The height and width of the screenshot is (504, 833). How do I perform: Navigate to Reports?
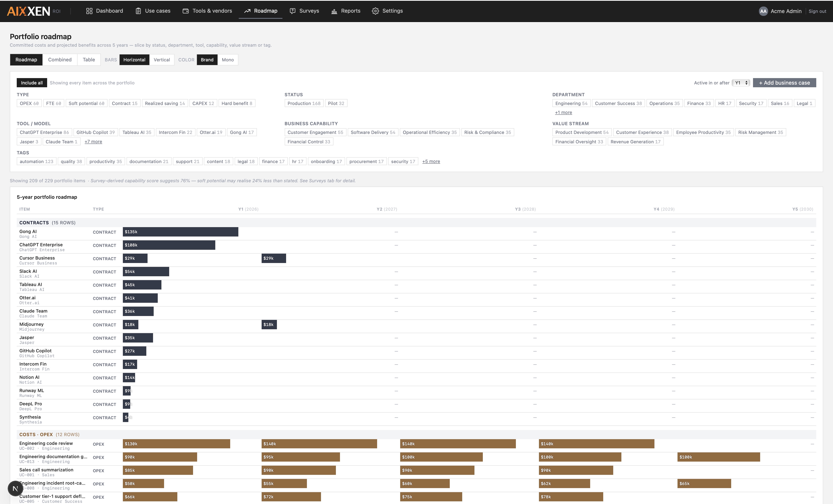coord(346,11)
